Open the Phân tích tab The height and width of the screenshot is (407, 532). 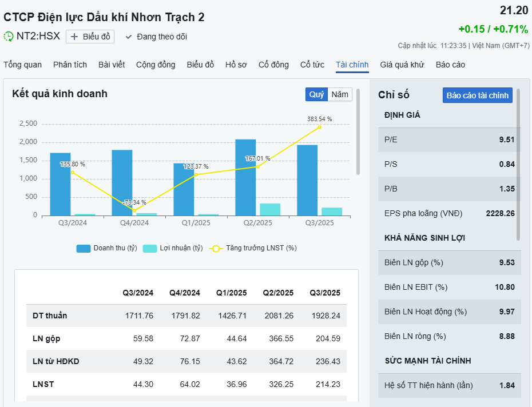[70, 65]
